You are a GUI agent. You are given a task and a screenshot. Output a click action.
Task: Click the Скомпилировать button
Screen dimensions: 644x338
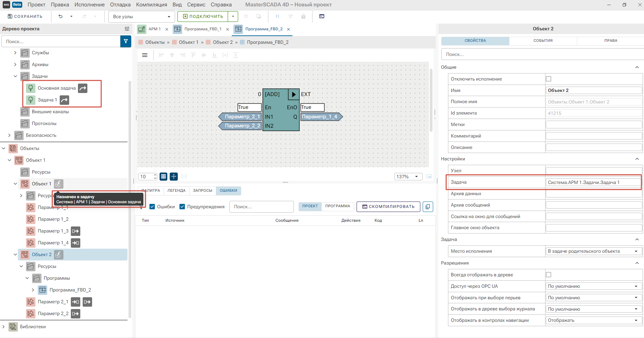pyautogui.click(x=388, y=207)
